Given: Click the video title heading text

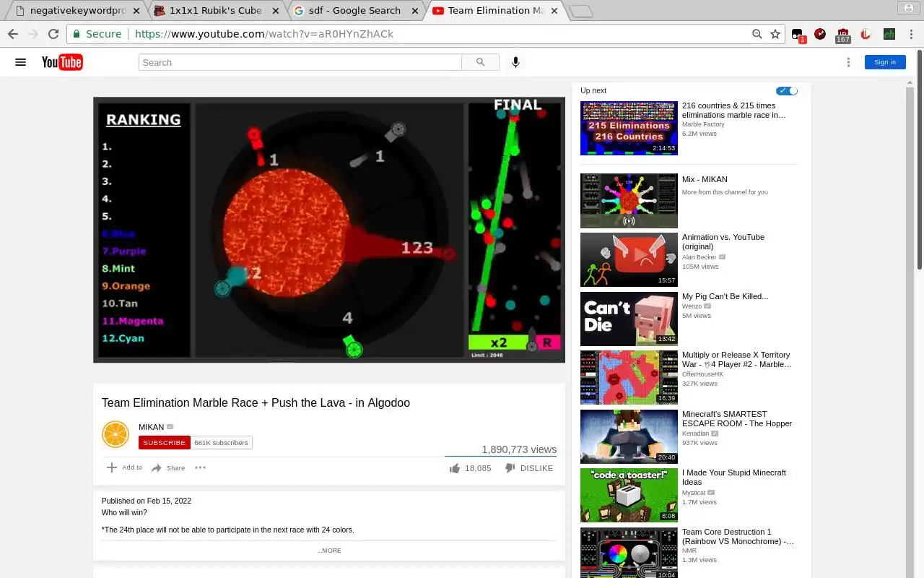Looking at the screenshot, I should (256, 402).
